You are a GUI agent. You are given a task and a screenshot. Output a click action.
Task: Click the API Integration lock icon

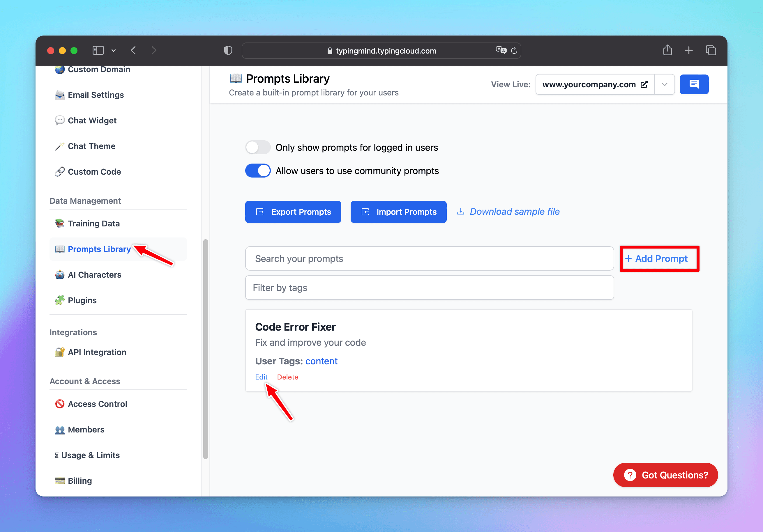(x=60, y=352)
